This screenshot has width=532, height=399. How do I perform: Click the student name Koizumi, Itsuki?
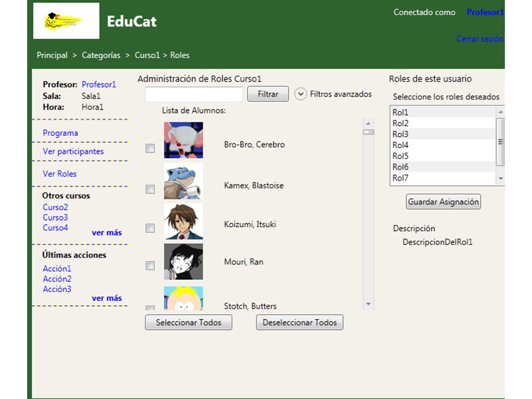pos(250,224)
